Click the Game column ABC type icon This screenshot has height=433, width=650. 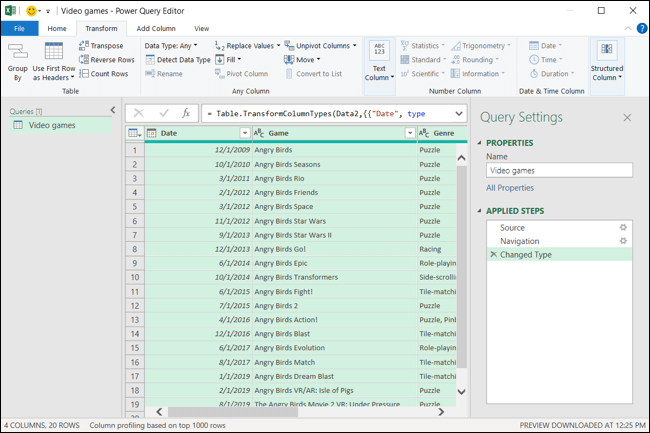pos(259,133)
